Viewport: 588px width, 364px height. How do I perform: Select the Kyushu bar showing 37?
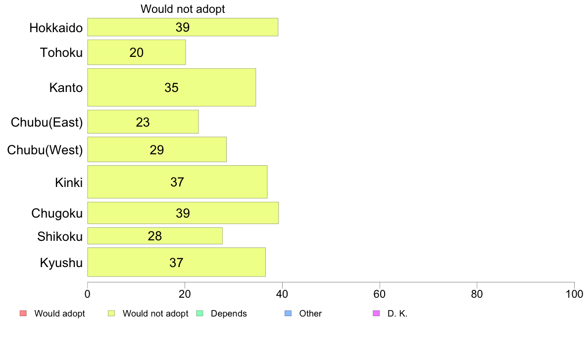point(176,262)
